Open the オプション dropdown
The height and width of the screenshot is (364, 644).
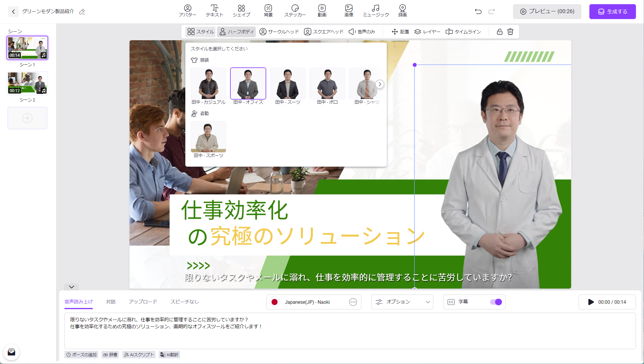tap(402, 302)
